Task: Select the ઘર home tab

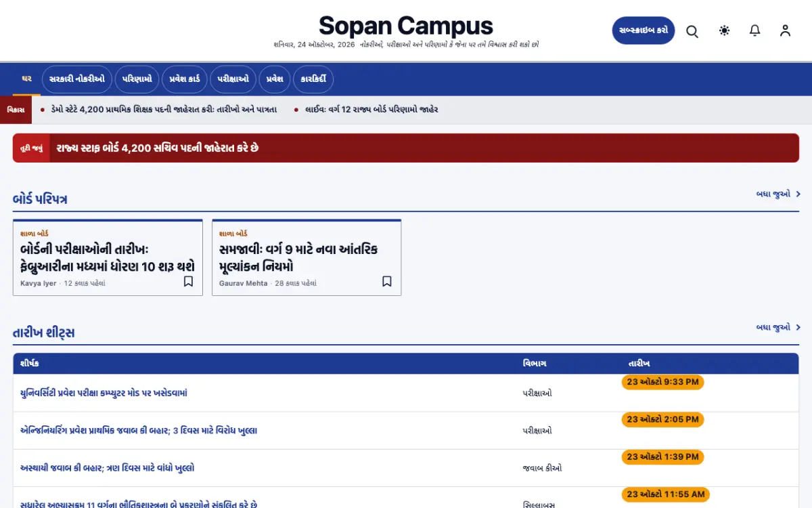Action: (x=27, y=79)
